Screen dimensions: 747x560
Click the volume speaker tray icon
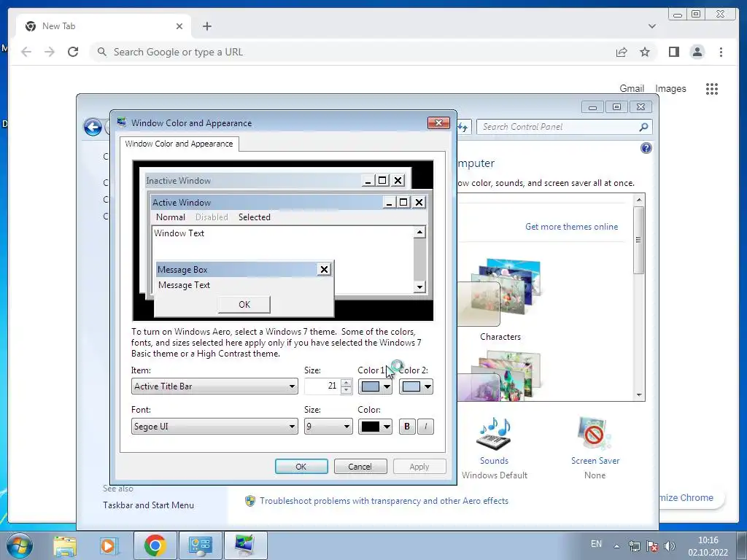pos(670,545)
